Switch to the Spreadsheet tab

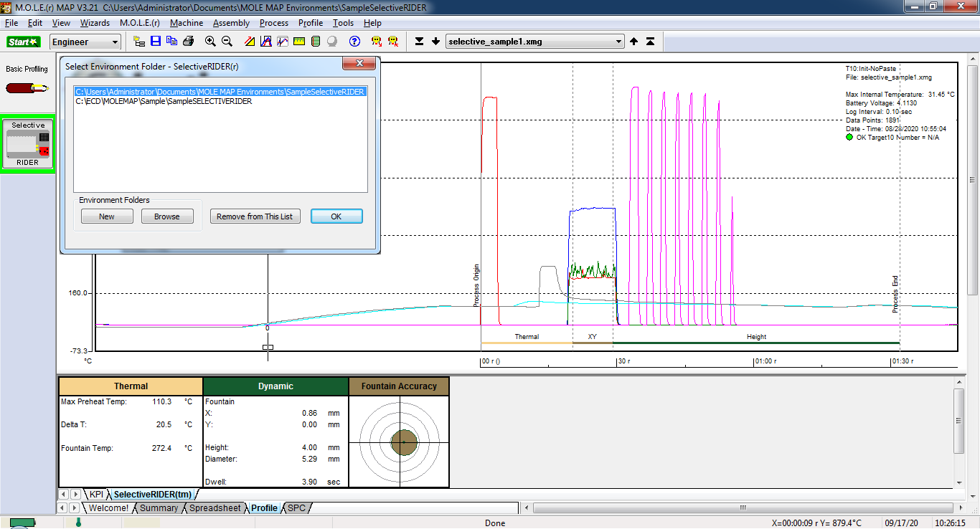pyautogui.click(x=215, y=508)
